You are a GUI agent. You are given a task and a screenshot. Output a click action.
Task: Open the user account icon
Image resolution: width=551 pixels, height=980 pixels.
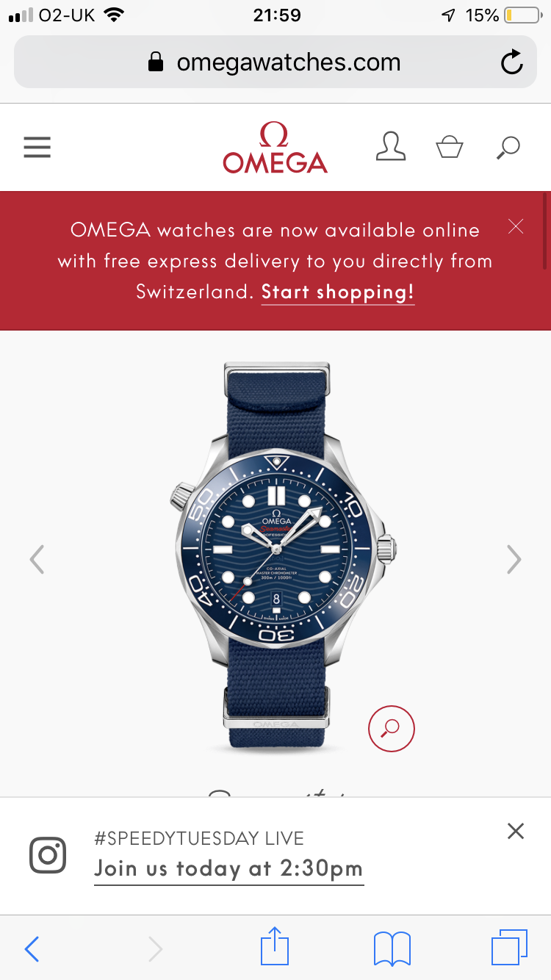tap(391, 146)
